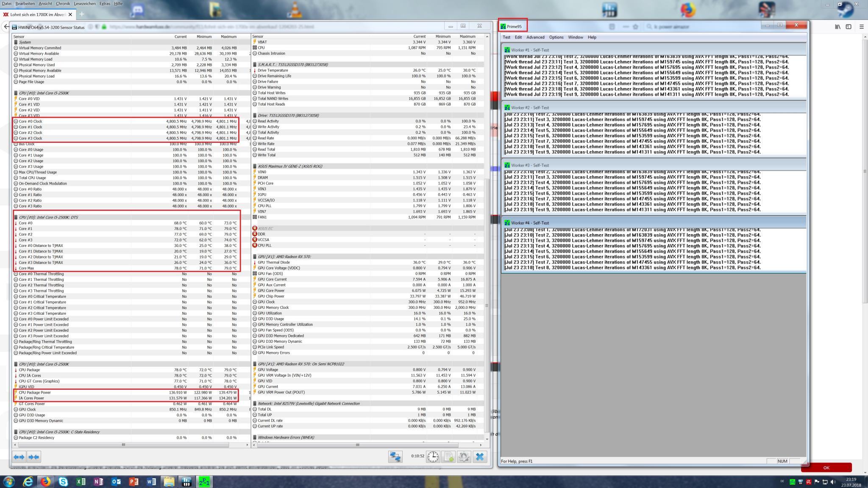Click the red OK button in Firefox
The image size is (868, 488).
[826, 468]
